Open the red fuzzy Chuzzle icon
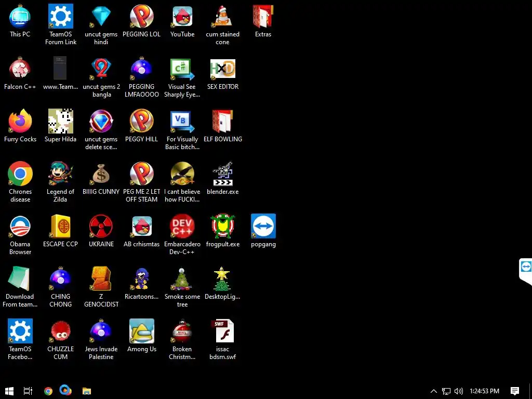 pos(60,331)
